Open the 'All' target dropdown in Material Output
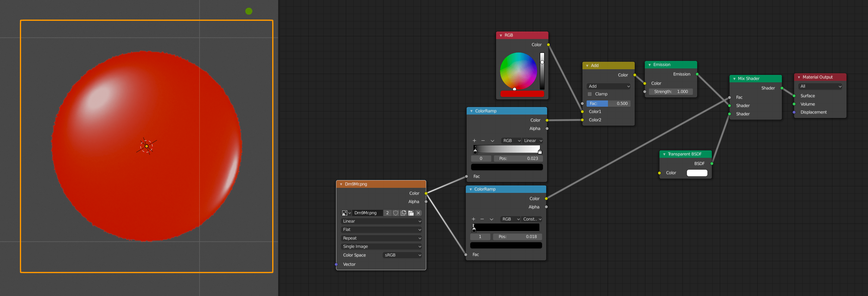 pyautogui.click(x=820, y=86)
